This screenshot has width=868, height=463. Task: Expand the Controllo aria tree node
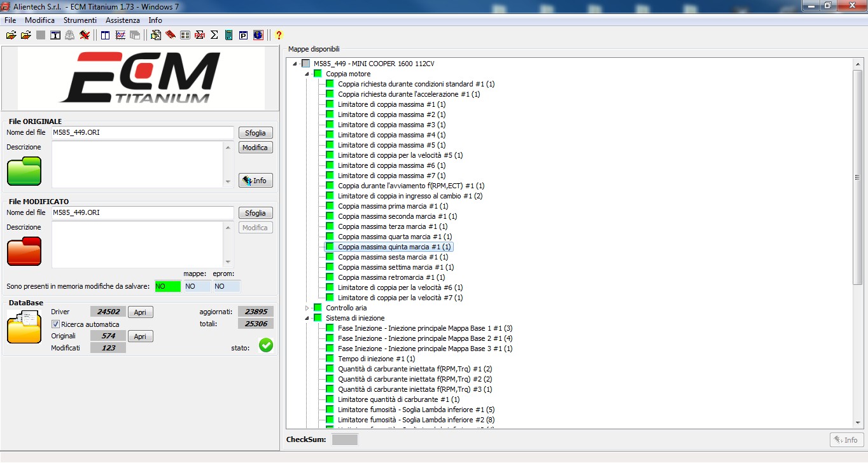tap(307, 308)
